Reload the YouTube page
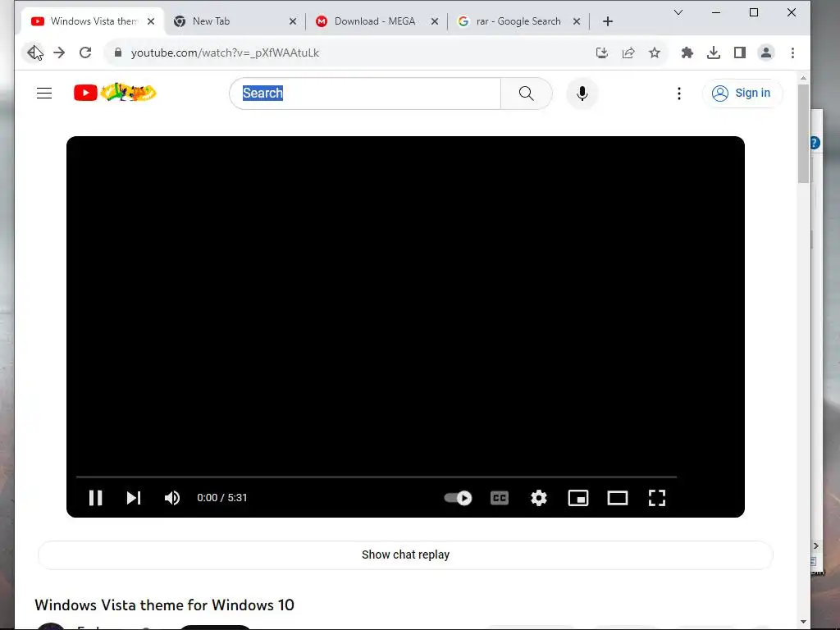 click(x=85, y=52)
